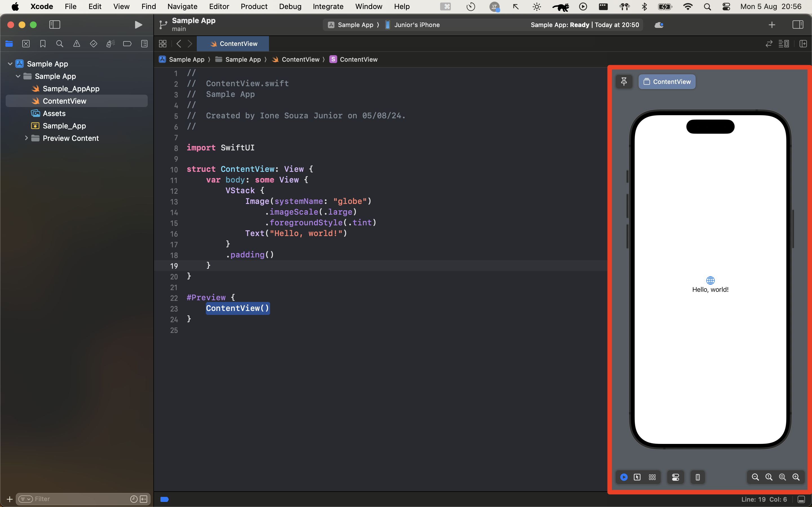The image size is (812, 507).
Task: Select the zoom-in icon in preview
Action: (x=796, y=477)
